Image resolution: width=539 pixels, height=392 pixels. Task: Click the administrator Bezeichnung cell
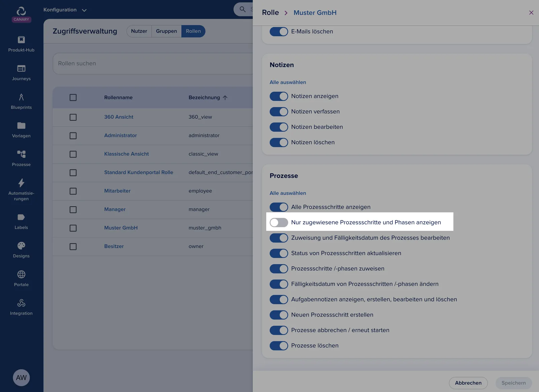click(204, 135)
